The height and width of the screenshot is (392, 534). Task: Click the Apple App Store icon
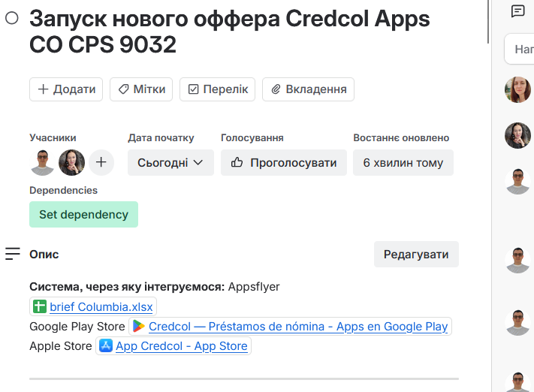[106, 346]
